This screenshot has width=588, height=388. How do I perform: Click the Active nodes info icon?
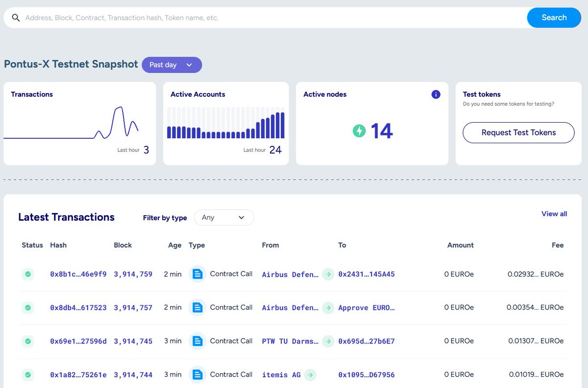pyautogui.click(x=436, y=95)
